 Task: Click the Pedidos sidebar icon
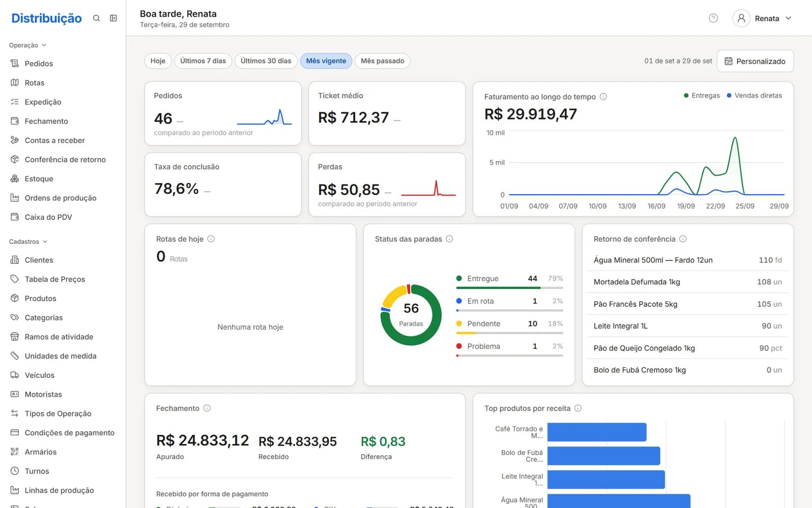[15, 63]
